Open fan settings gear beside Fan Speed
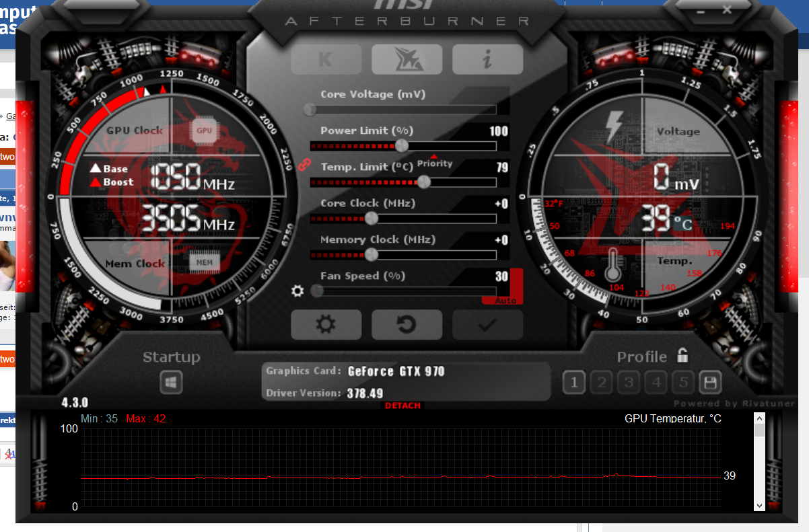Screen dimensions: 809x532 click(297, 291)
